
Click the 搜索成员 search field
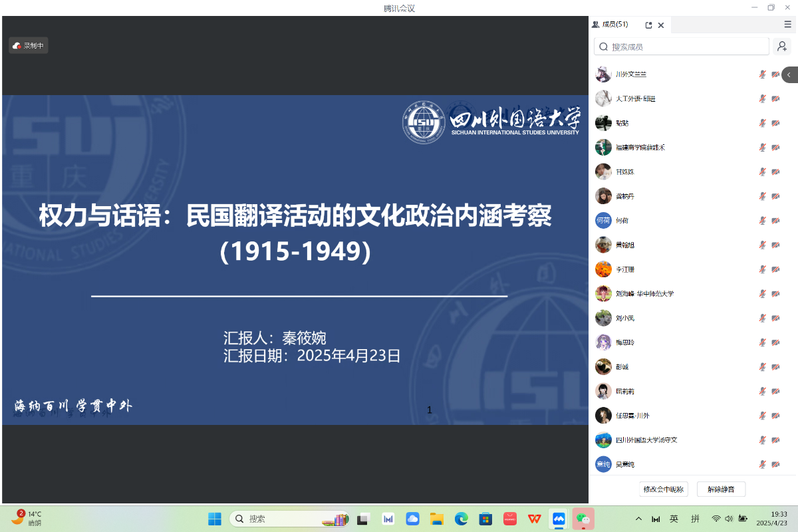682,47
